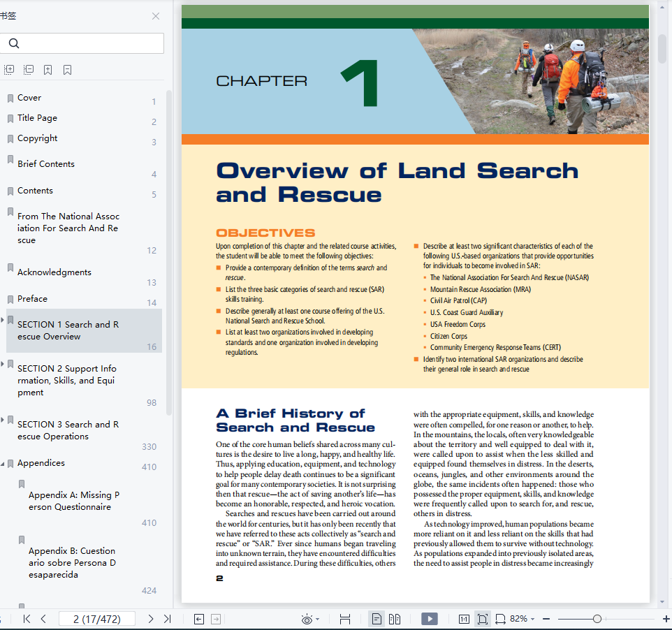This screenshot has height=630, width=672.
Task: Zoom in with the plus button
Action: (x=666, y=619)
